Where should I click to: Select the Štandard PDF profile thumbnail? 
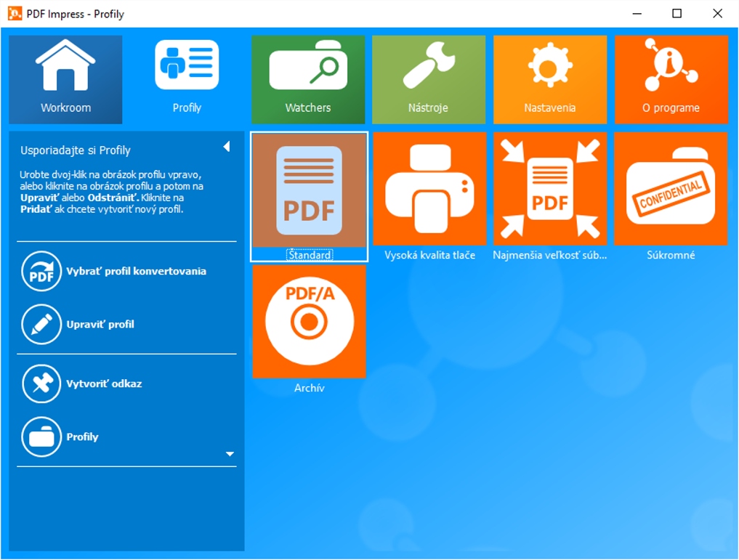309,190
